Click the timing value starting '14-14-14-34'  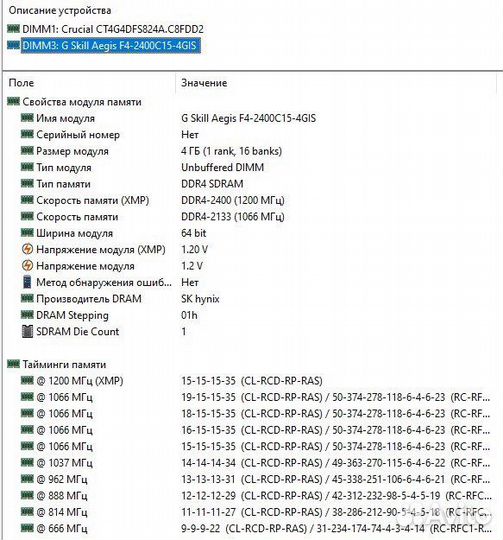(336, 463)
